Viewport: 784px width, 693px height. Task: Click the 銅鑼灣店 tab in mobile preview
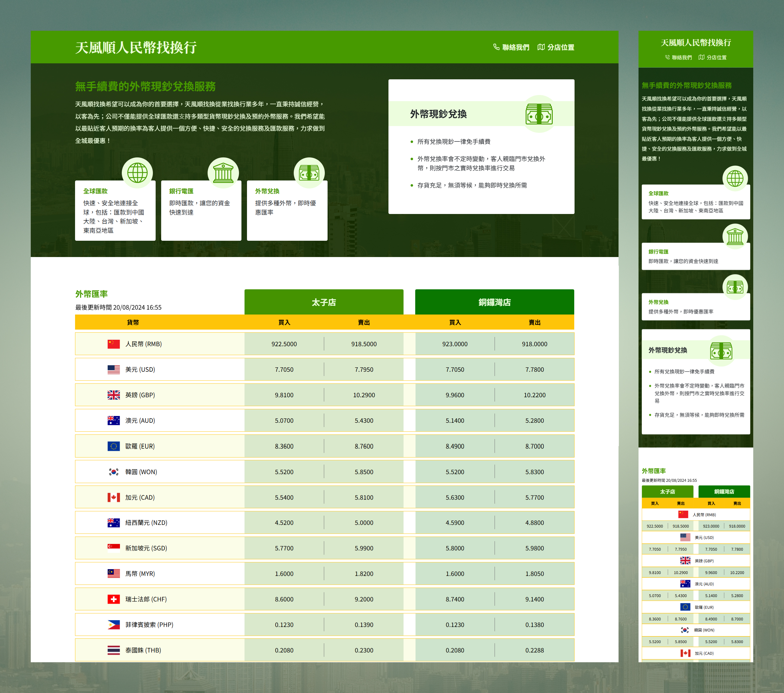point(724,492)
